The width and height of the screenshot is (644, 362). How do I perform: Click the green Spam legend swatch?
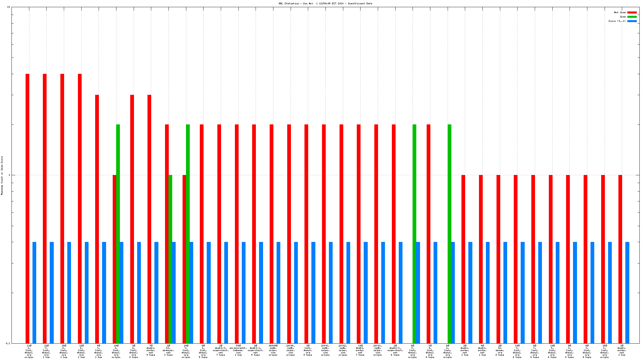point(632,17)
